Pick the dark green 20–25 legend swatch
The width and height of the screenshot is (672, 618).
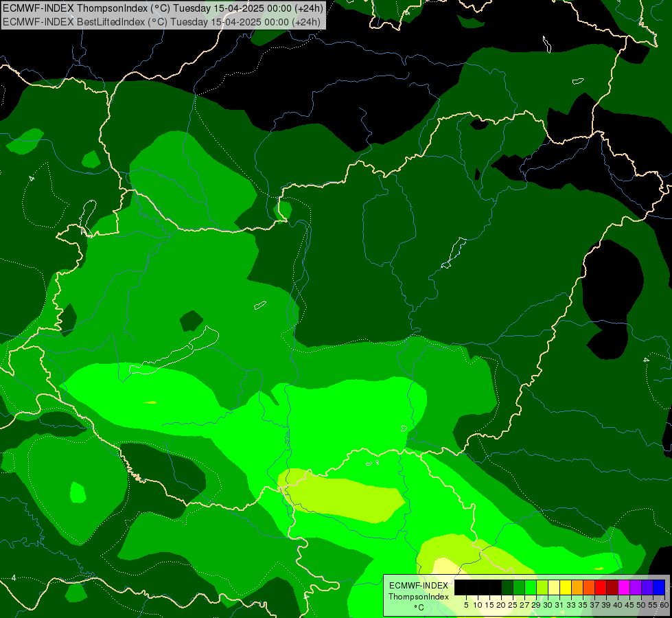507,587
